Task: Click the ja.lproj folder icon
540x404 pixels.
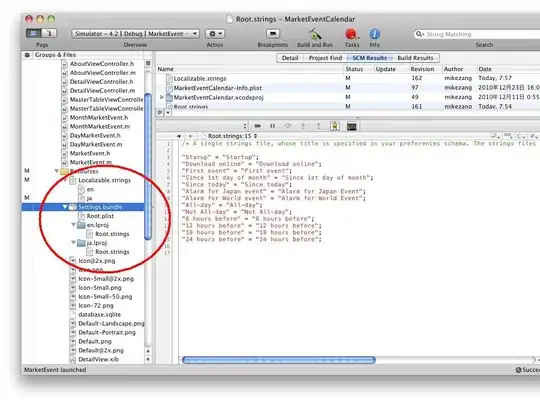Action: (81, 243)
